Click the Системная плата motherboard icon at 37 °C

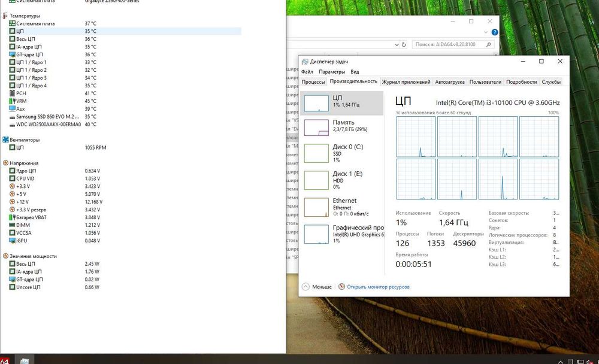[12, 23]
